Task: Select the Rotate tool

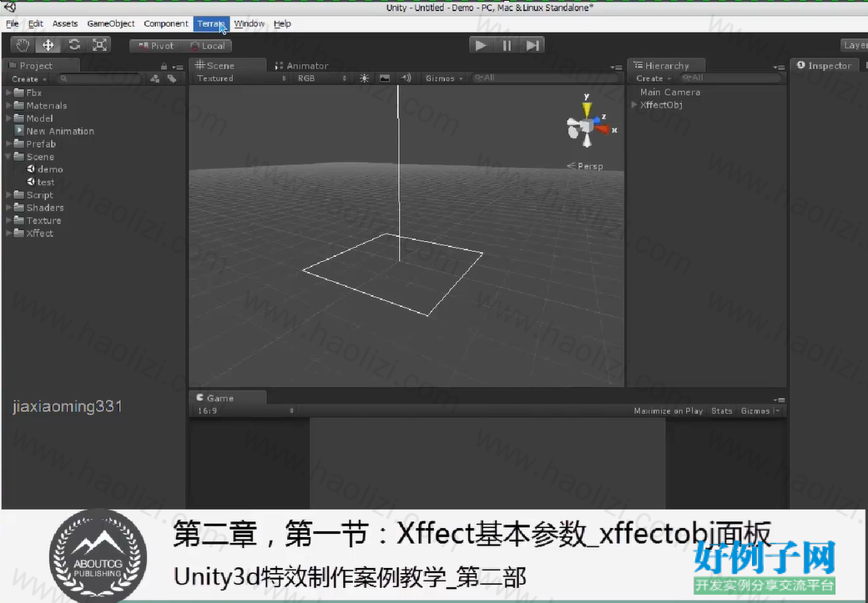Action: coord(74,45)
